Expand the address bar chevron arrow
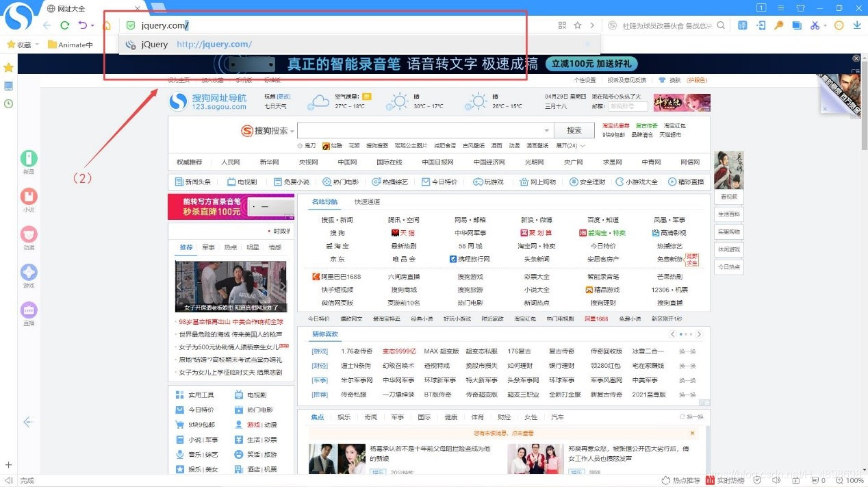Viewport: 868px width, 487px height. click(x=592, y=25)
